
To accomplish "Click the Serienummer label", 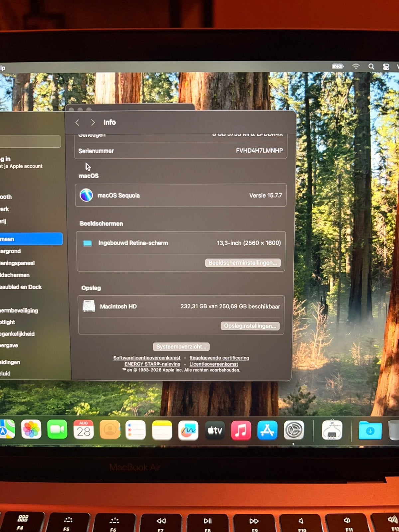I will (96, 151).
